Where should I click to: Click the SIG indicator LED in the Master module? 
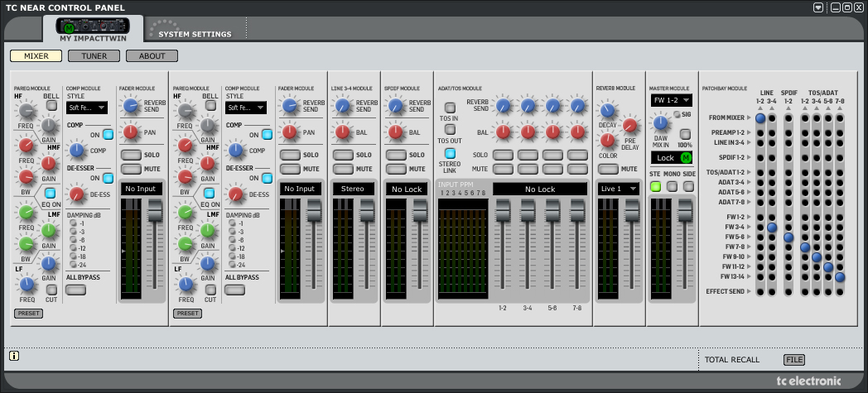coord(677,114)
